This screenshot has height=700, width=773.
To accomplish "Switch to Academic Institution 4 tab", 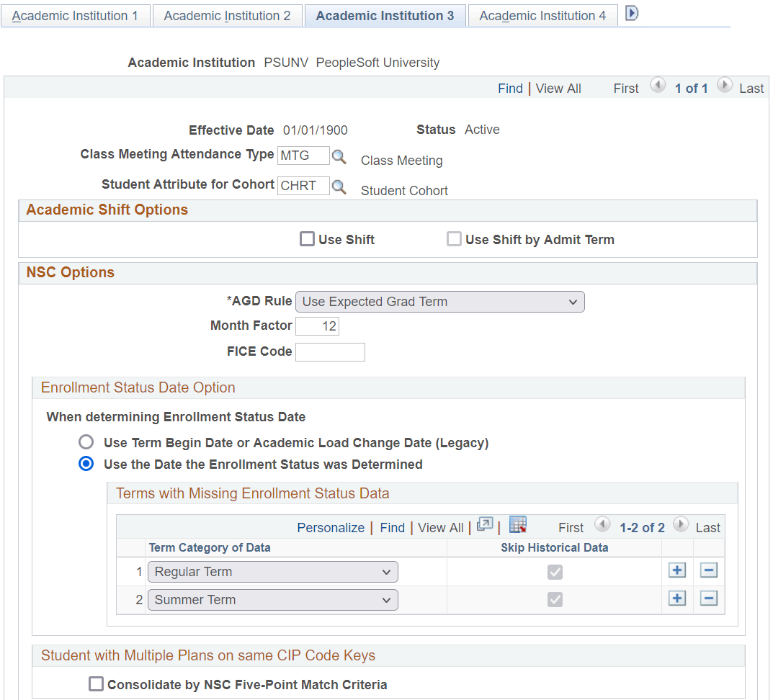I will click(x=542, y=16).
